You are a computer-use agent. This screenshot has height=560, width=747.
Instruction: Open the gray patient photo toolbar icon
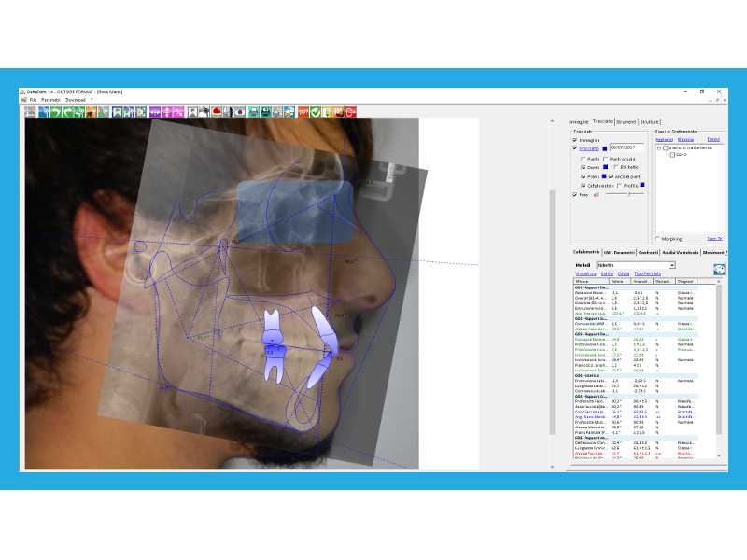[x=192, y=112]
